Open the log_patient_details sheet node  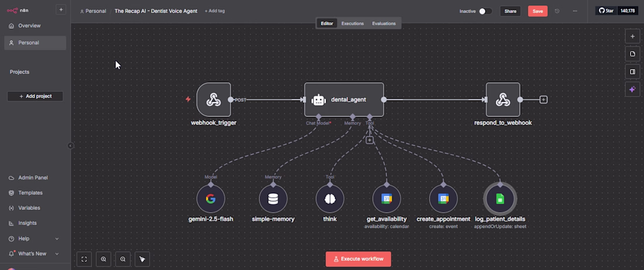(500, 199)
